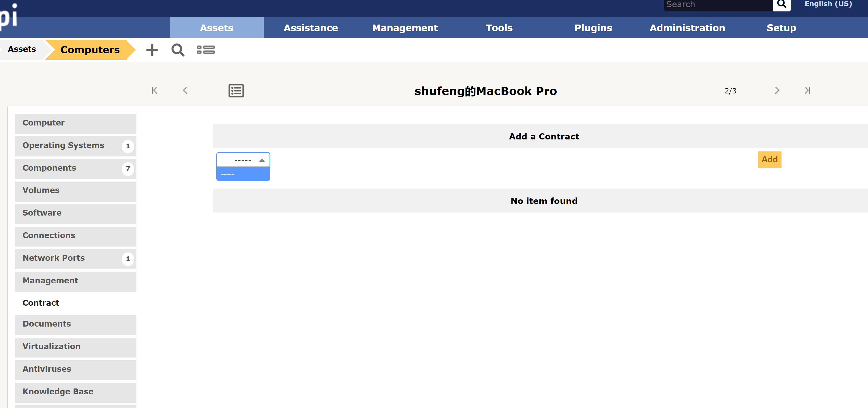Click the summary list icon beside the title
868x408 pixels.
point(236,90)
